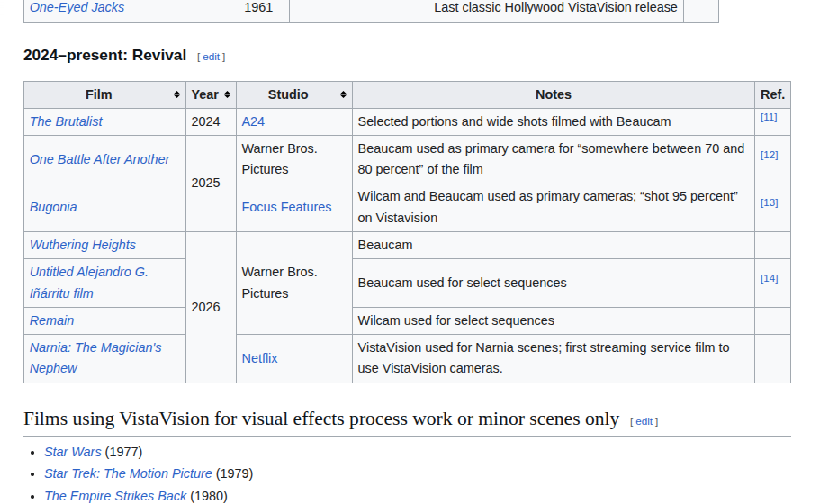
Task: Click the Notes column header
Action: [554, 94]
